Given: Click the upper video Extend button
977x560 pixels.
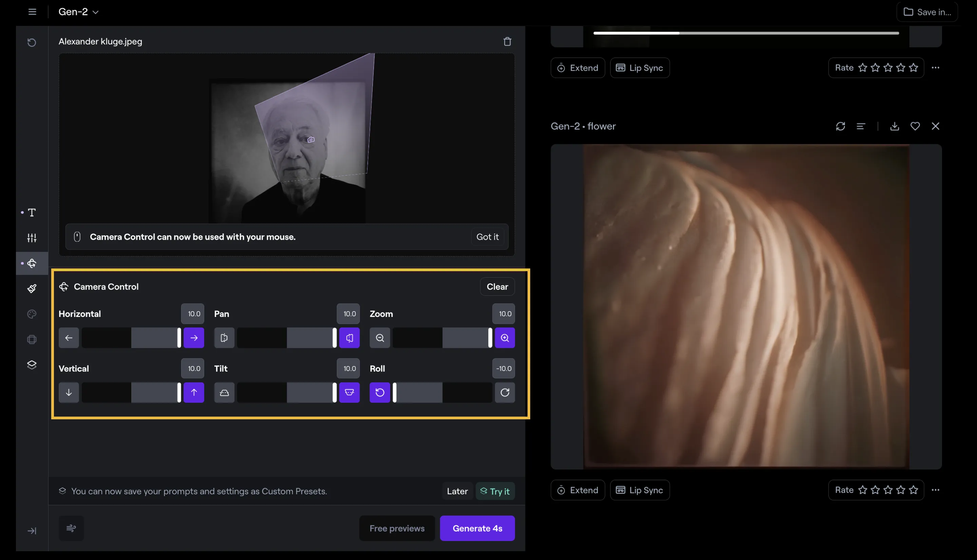Looking at the screenshot, I should (578, 68).
